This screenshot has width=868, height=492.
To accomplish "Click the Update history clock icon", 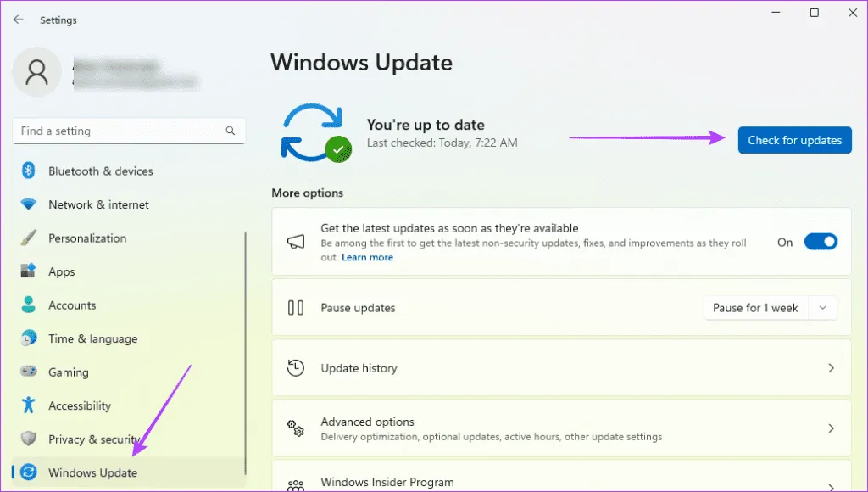I will pos(296,368).
